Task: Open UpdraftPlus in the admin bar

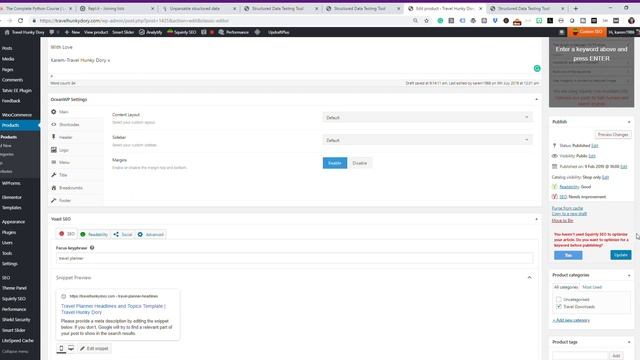Action: click(279, 32)
